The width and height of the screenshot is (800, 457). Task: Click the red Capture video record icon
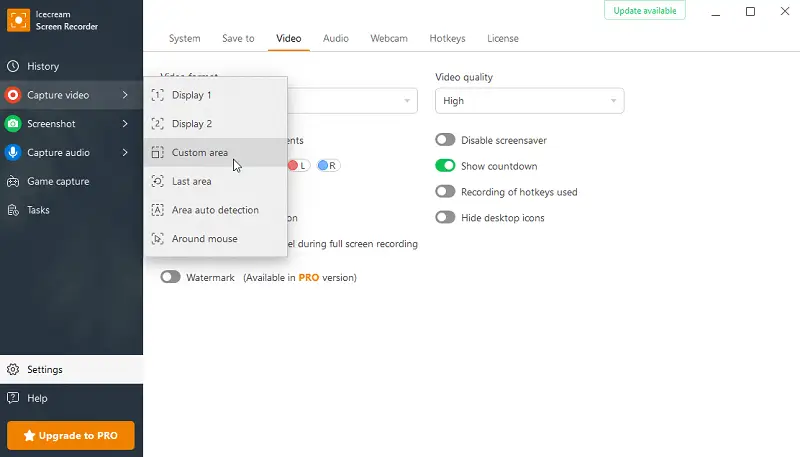point(13,95)
